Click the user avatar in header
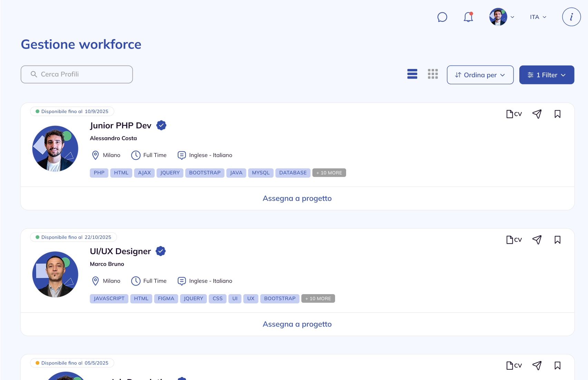 coord(498,17)
